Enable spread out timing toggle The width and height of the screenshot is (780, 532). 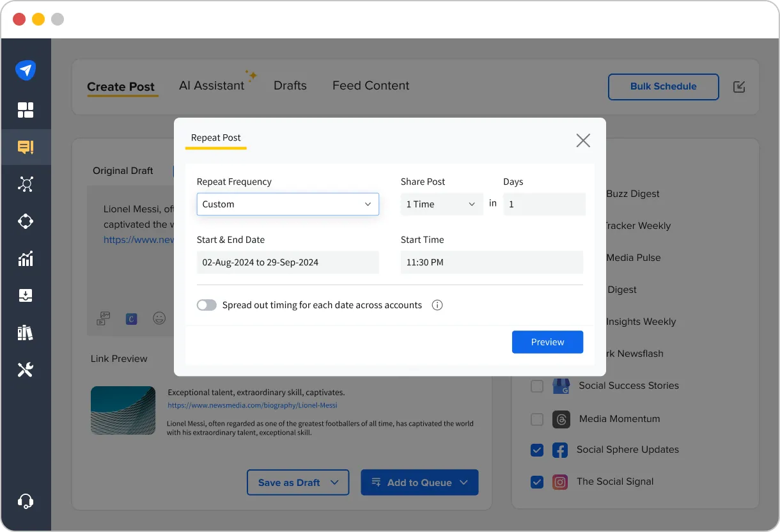pyautogui.click(x=207, y=305)
